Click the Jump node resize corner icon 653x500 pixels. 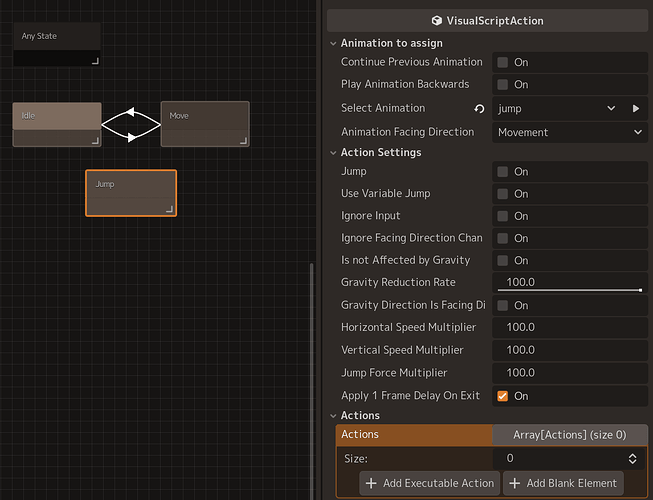(169, 209)
